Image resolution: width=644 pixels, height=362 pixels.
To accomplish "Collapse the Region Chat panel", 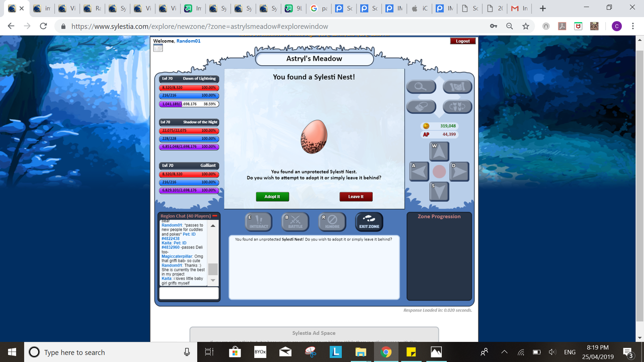I will pos(216,215).
